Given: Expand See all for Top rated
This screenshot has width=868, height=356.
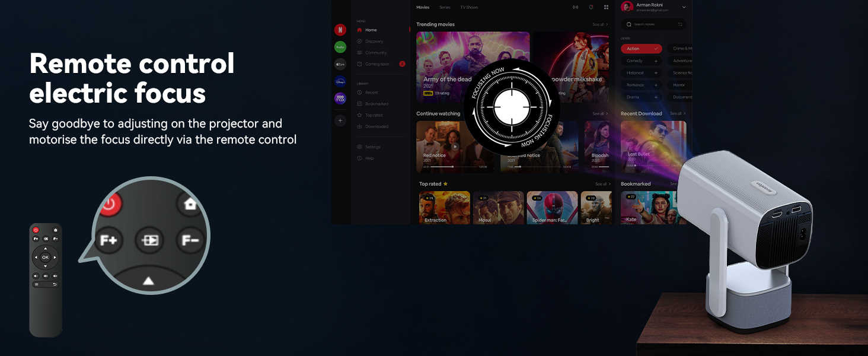Looking at the screenshot, I should coord(601,184).
